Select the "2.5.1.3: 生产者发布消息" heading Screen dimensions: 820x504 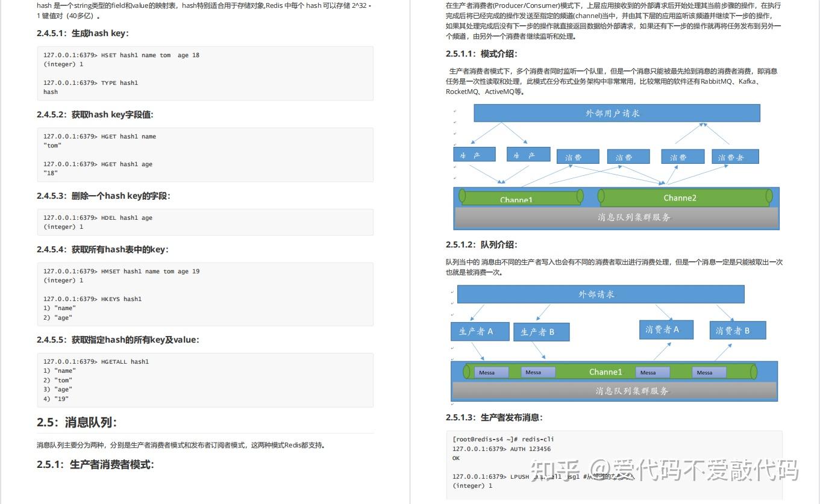[494, 417]
